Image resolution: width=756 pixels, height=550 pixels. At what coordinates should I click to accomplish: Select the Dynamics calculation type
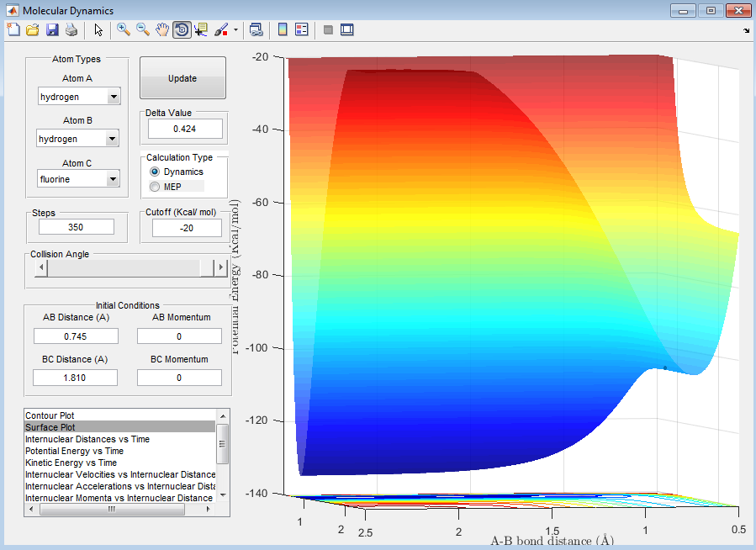tap(155, 172)
